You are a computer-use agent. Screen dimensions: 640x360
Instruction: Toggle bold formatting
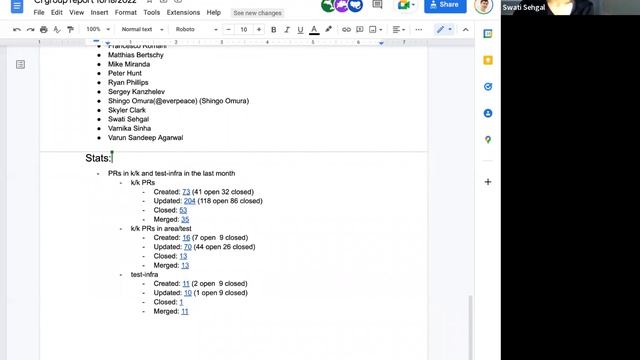[273, 29]
